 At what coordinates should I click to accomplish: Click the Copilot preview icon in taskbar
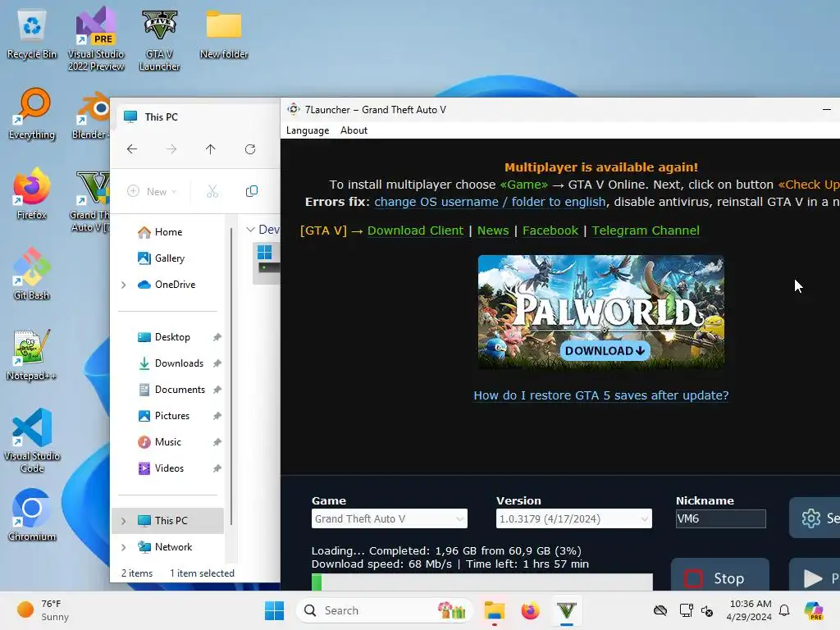814,610
